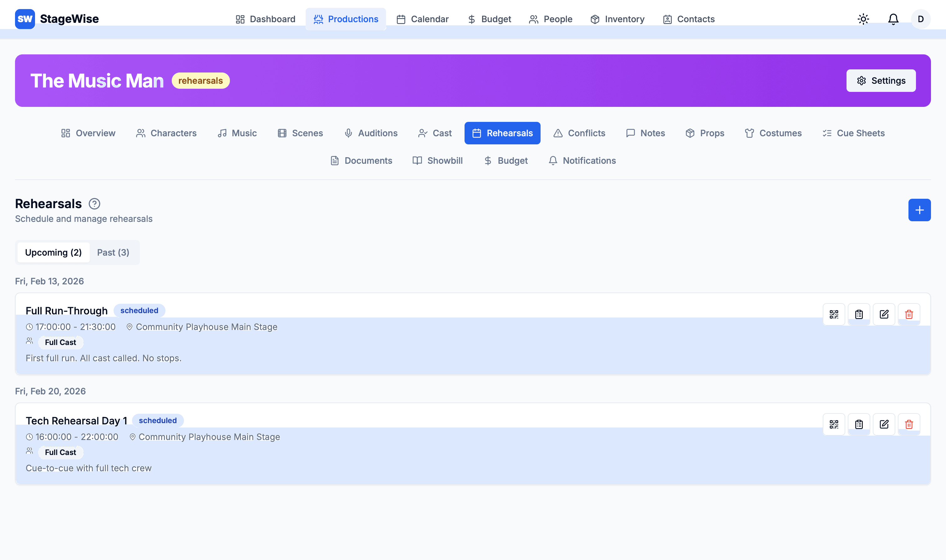The image size is (946, 560).
Task: Edit the Full Run-Through rehearsal
Action: [884, 314]
